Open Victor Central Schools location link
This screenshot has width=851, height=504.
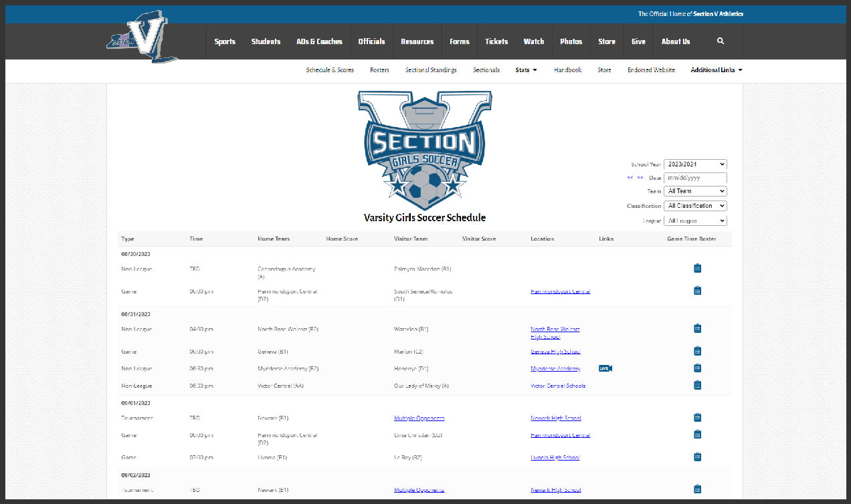(558, 386)
